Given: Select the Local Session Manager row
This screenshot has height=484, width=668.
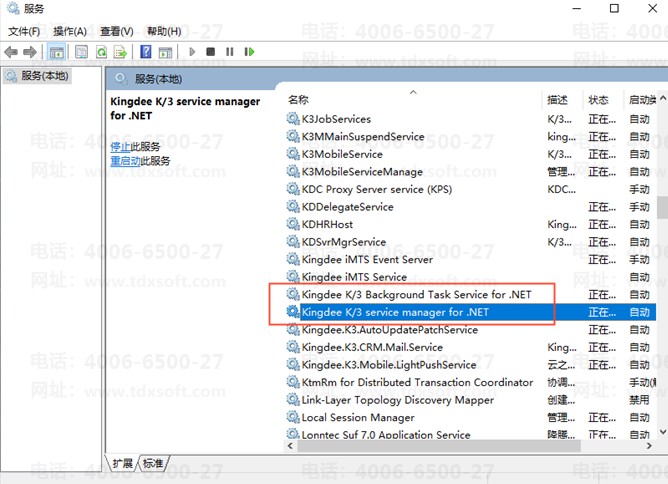Looking at the screenshot, I should click(470, 418).
